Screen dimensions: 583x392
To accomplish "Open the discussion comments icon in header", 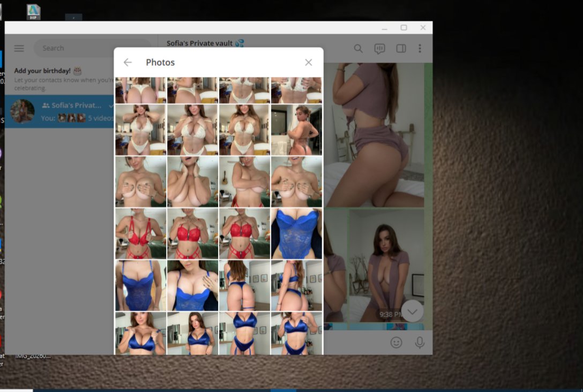I will tap(379, 49).
